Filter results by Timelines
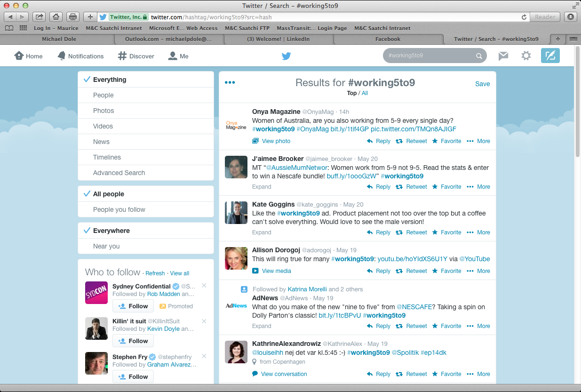This screenshot has width=581, height=392. tap(146, 157)
